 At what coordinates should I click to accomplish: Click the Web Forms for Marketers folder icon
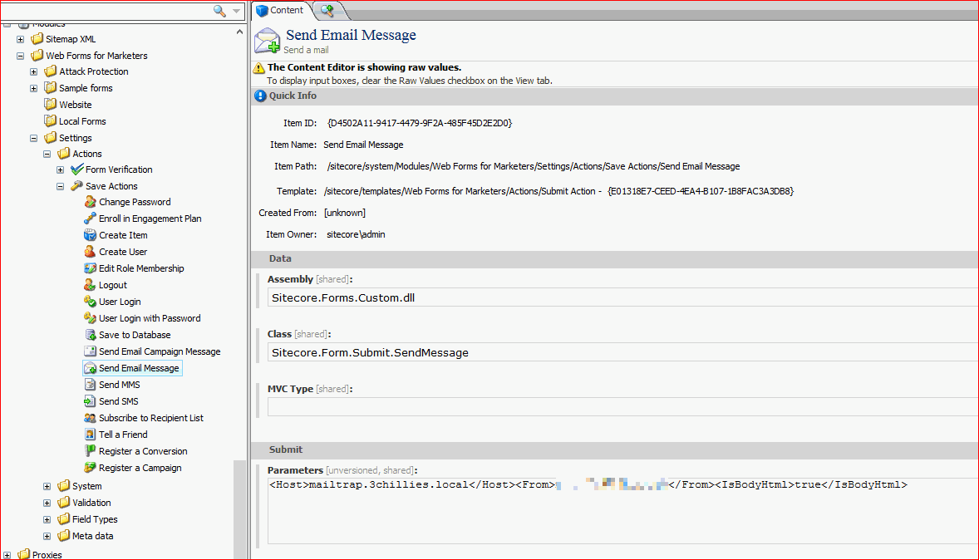click(x=37, y=55)
